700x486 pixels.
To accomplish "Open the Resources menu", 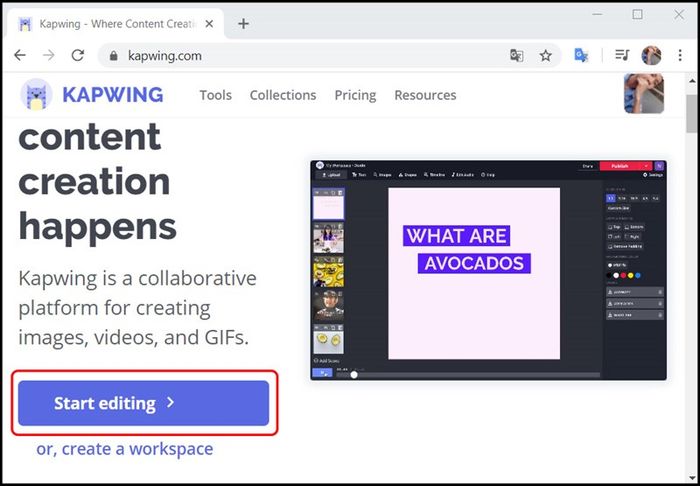I will click(x=425, y=95).
